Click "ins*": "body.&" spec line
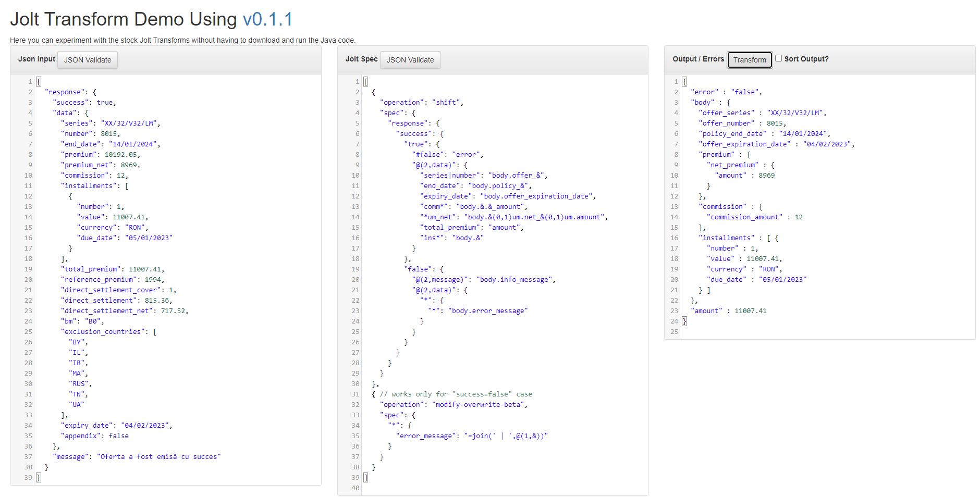Viewport: 980px width, 497px height. coord(452,238)
